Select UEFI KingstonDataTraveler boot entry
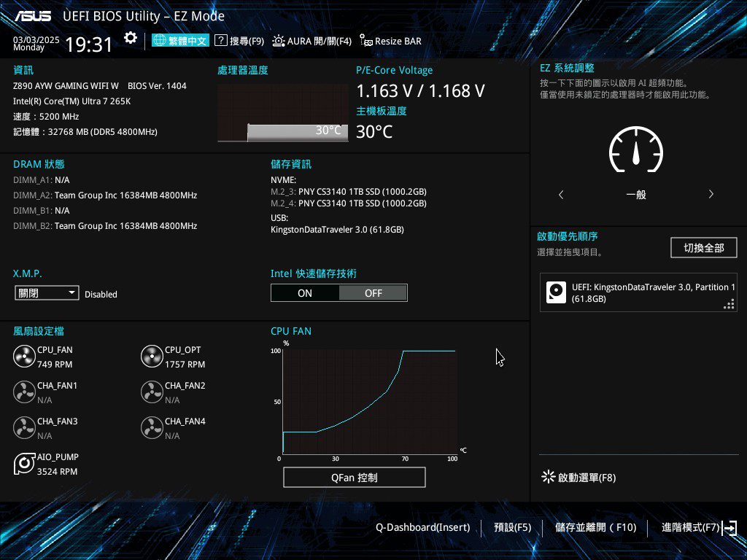 (x=638, y=293)
